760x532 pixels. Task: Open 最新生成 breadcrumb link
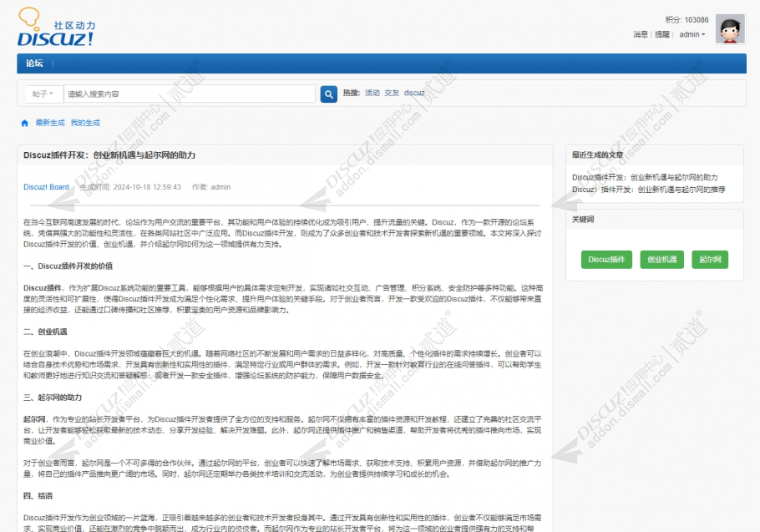[50, 123]
